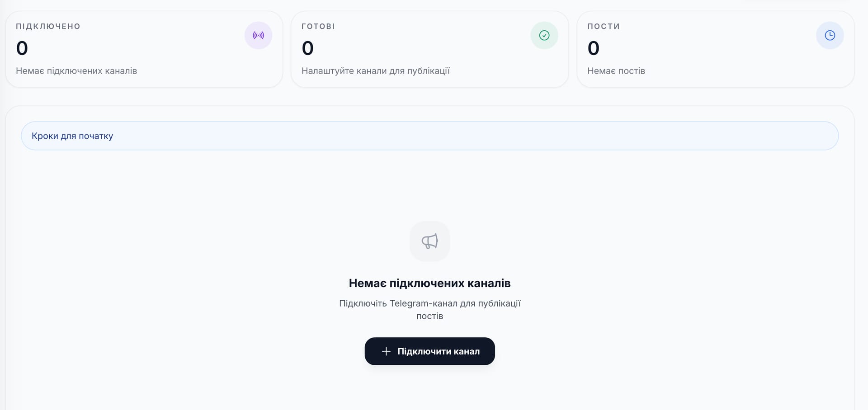The height and width of the screenshot is (410, 868).
Task: Click the gray megaphone icon
Action: [x=430, y=241]
